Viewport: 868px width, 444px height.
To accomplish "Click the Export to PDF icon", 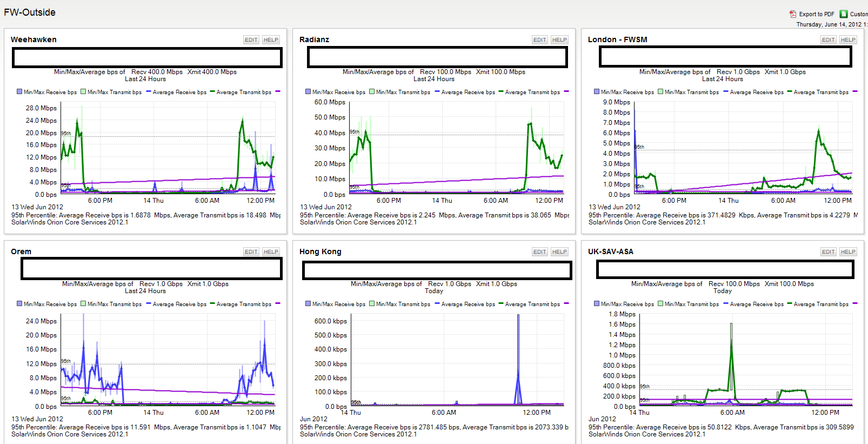I will [793, 14].
